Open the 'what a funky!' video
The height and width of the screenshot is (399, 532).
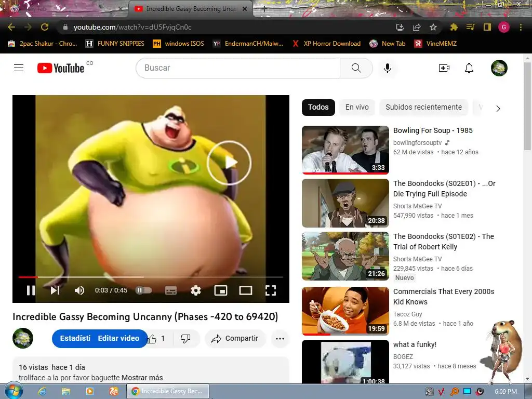point(415,344)
